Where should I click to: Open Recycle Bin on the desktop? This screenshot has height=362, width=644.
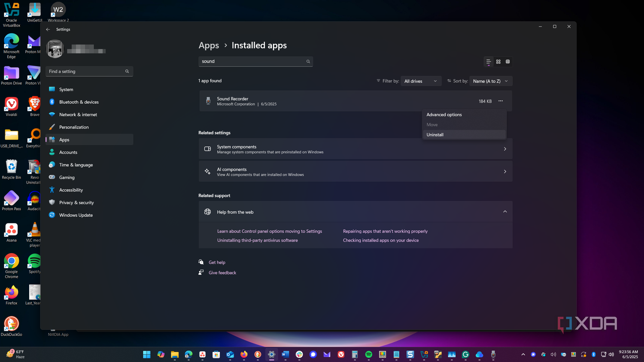pyautogui.click(x=12, y=169)
